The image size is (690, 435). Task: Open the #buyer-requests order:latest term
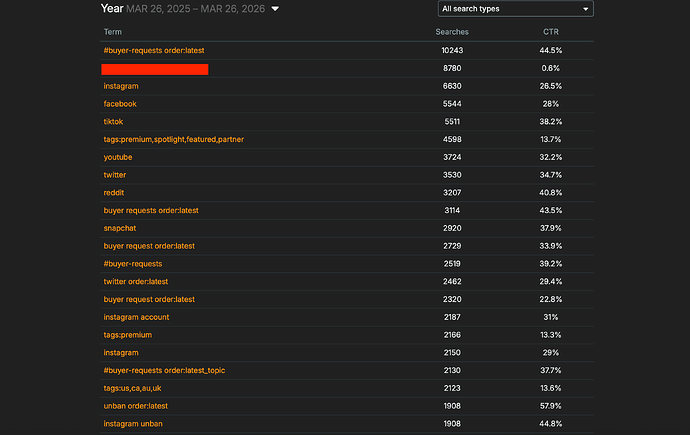[x=154, y=51]
